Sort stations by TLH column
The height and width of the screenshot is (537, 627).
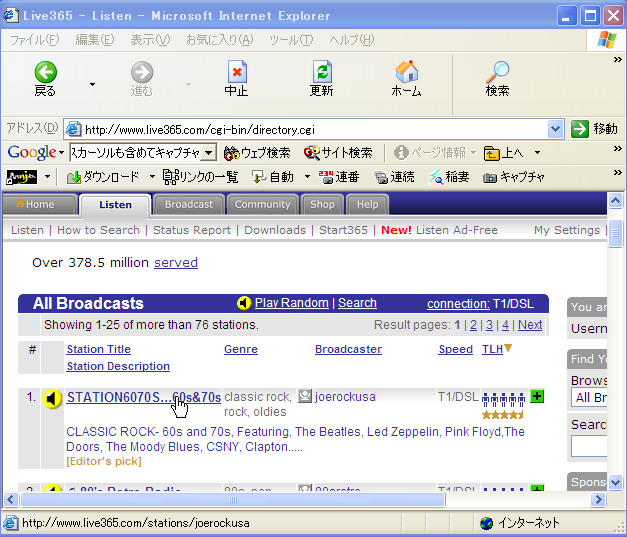492,349
